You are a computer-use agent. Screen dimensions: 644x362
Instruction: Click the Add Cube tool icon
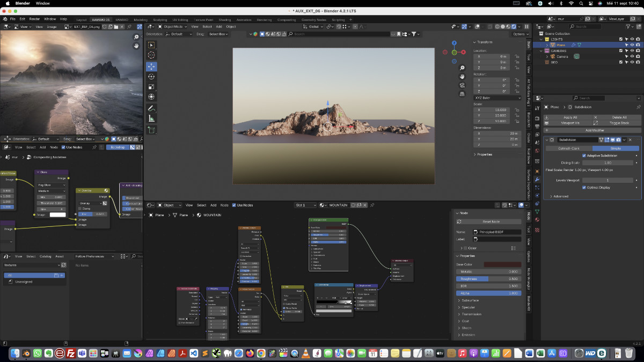(151, 130)
